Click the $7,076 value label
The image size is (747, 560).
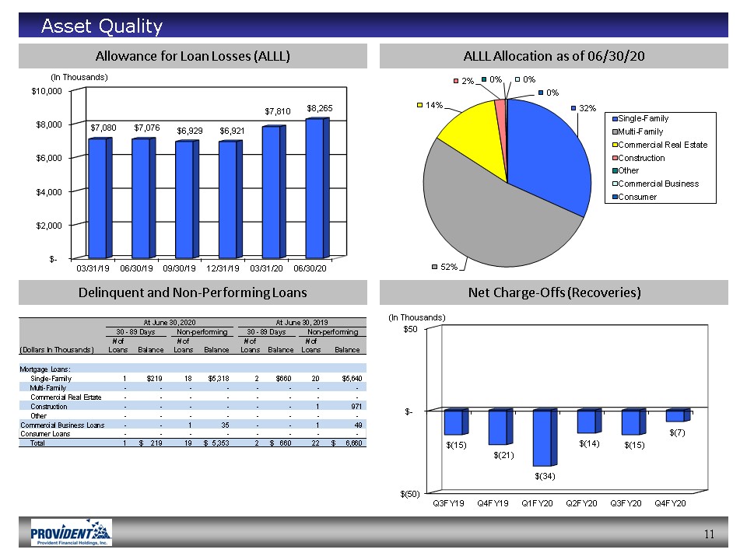click(x=147, y=128)
